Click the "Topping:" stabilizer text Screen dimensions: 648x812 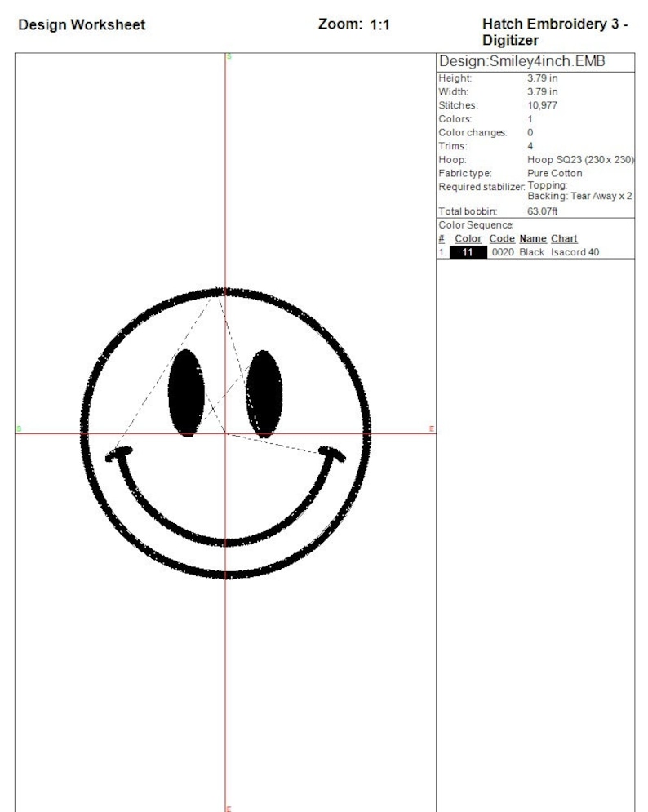548,185
